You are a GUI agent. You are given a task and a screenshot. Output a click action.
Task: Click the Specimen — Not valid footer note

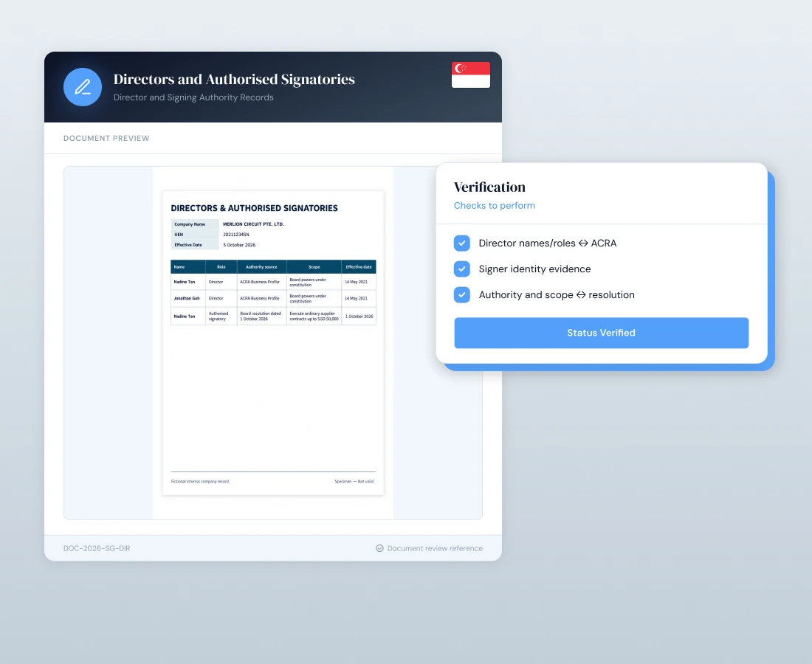point(354,481)
